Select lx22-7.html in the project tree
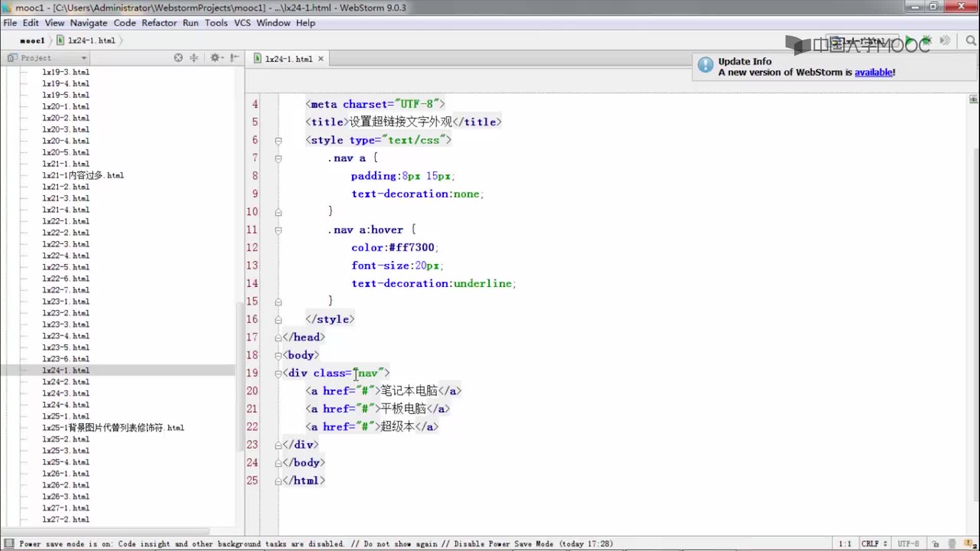The image size is (980, 551). [66, 290]
